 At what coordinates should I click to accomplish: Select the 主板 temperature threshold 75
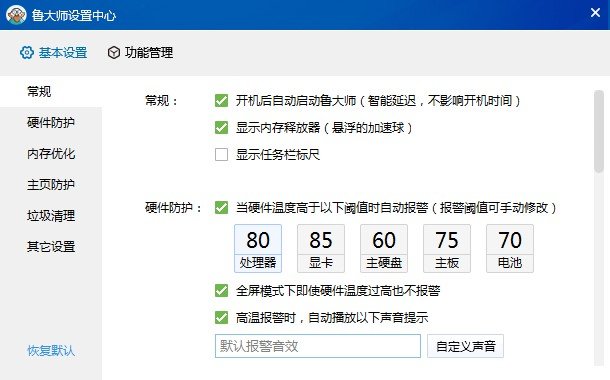tap(447, 248)
